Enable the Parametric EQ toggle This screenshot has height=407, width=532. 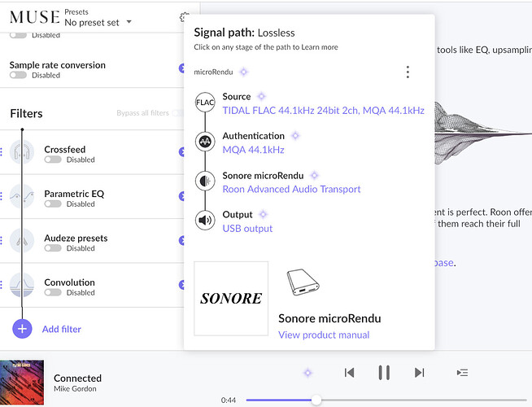(53, 204)
